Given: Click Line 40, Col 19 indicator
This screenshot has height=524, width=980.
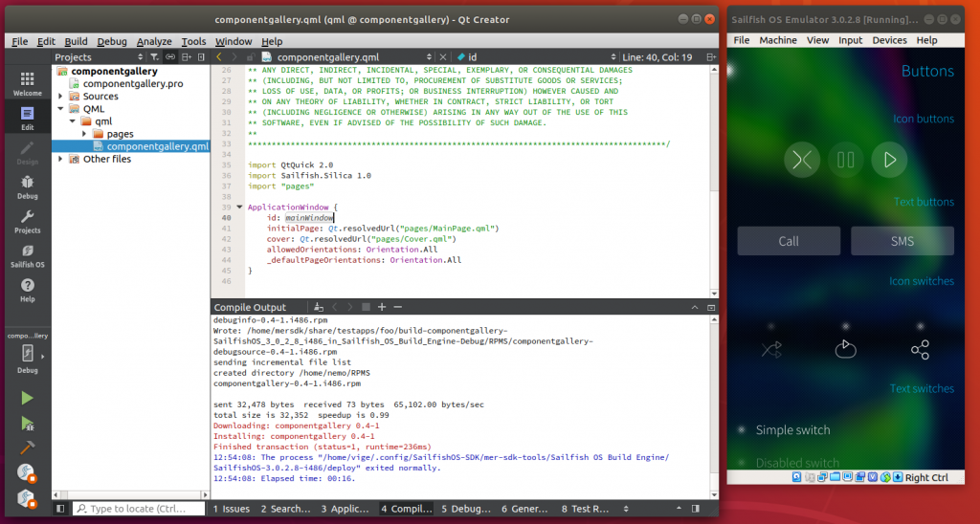Looking at the screenshot, I should pyautogui.click(x=657, y=56).
